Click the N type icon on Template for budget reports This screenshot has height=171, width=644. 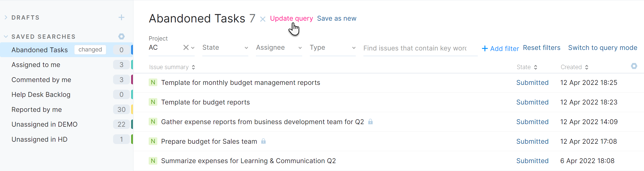tap(153, 102)
